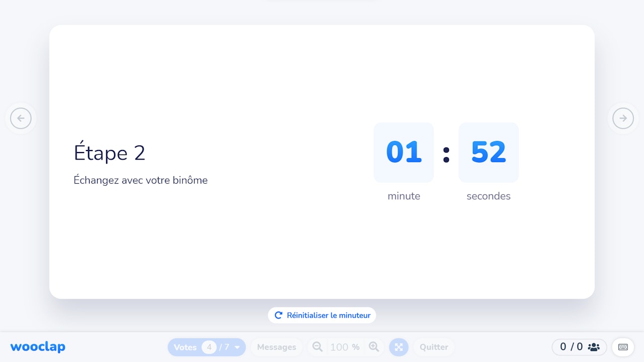Screen dimensions: 644x362
Task: Click the seconds timer box showing 52
Action: 489,153
